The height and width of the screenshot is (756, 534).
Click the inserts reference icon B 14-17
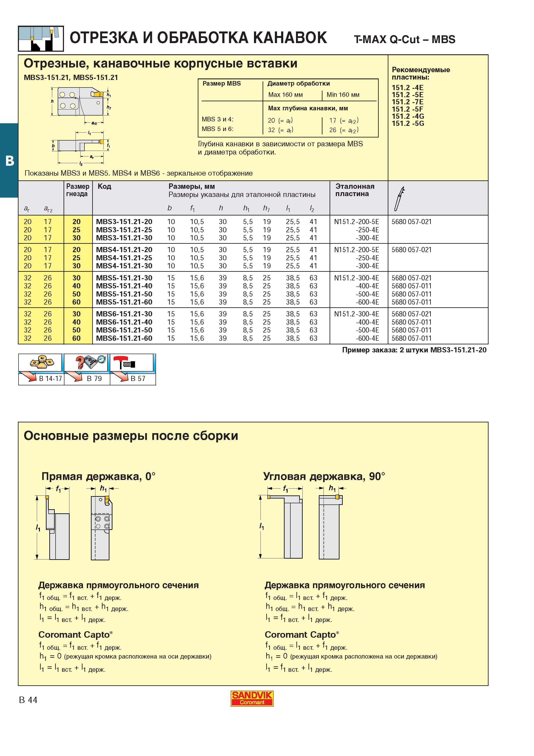coord(41,369)
